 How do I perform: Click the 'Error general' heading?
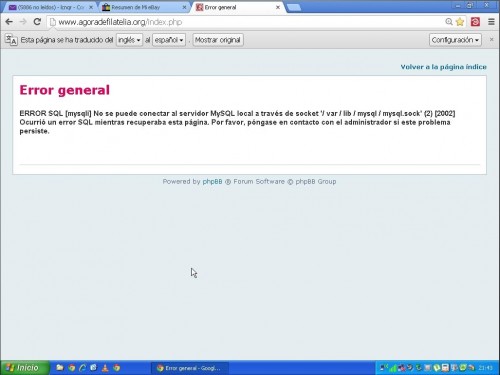64,90
